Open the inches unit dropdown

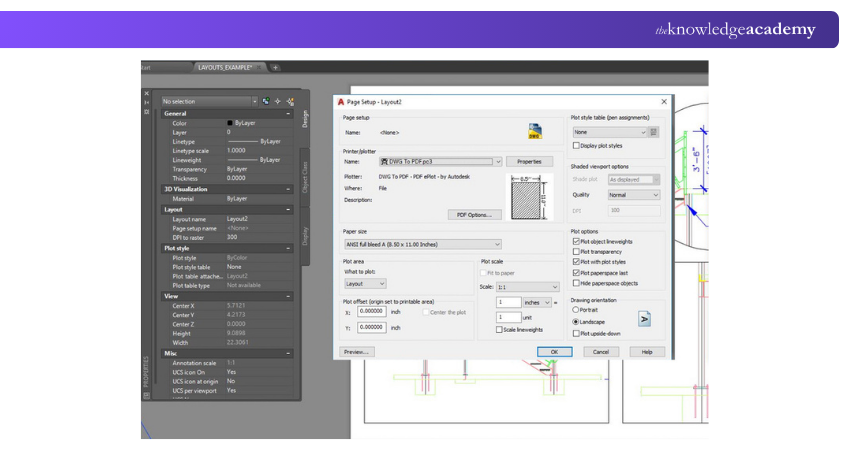coord(537,303)
